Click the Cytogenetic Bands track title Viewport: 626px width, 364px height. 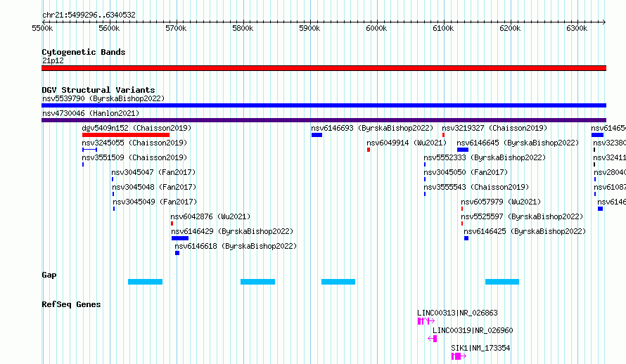pos(84,52)
